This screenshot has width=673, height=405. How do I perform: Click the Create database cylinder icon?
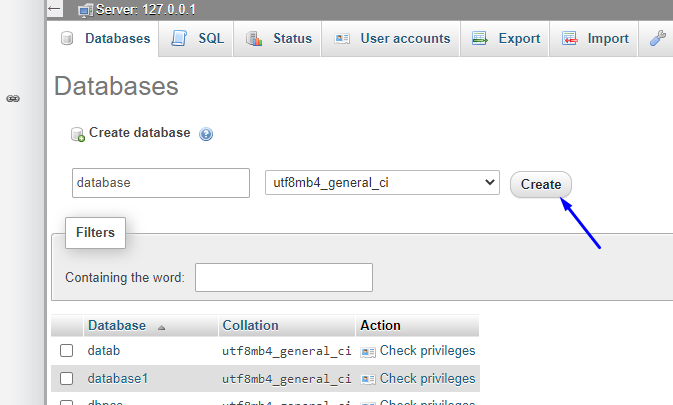click(x=78, y=134)
